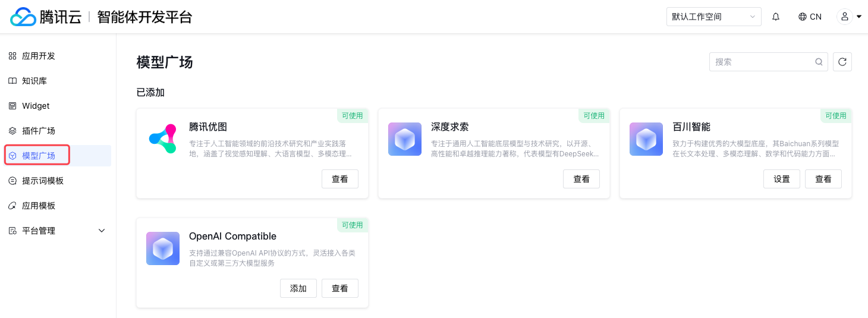Open the notification bell

point(776,17)
